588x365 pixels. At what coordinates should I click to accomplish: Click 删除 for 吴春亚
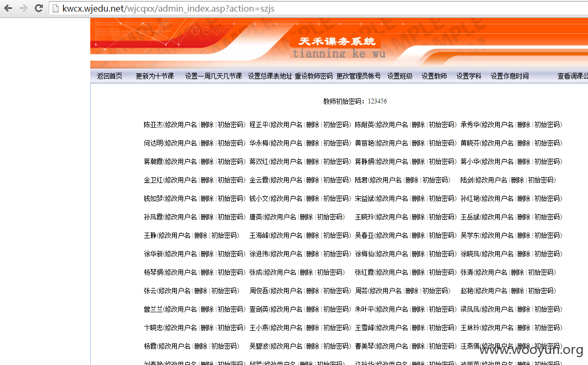(x=418, y=235)
